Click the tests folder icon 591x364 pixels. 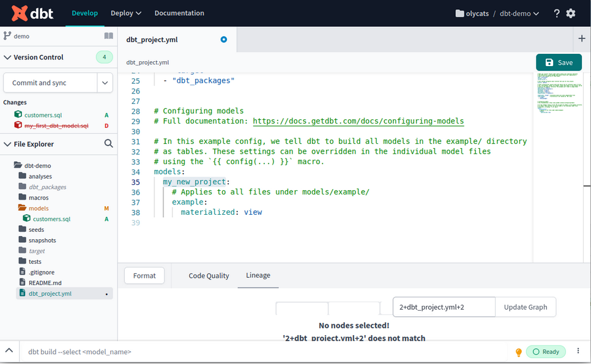[x=22, y=261]
